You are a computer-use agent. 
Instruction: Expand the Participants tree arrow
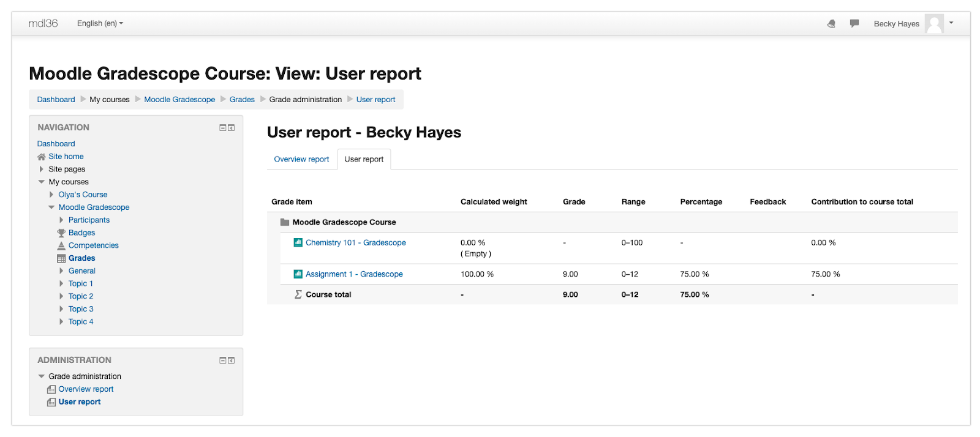coord(61,220)
